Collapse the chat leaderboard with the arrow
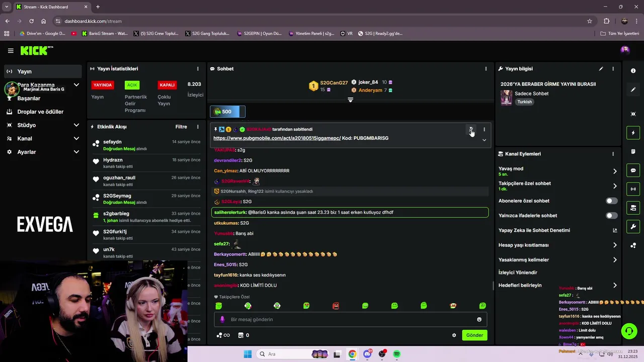644x362 pixels. click(350, 100)
